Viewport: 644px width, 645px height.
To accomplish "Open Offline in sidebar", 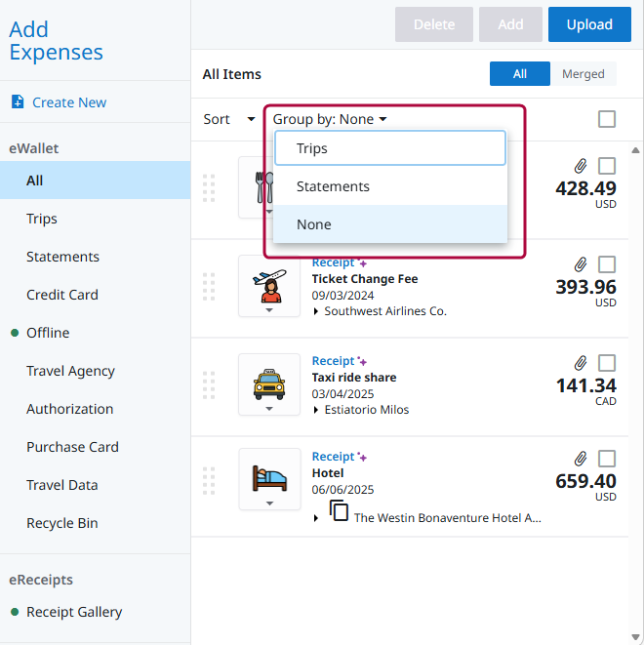I will (x=95, y=333).
